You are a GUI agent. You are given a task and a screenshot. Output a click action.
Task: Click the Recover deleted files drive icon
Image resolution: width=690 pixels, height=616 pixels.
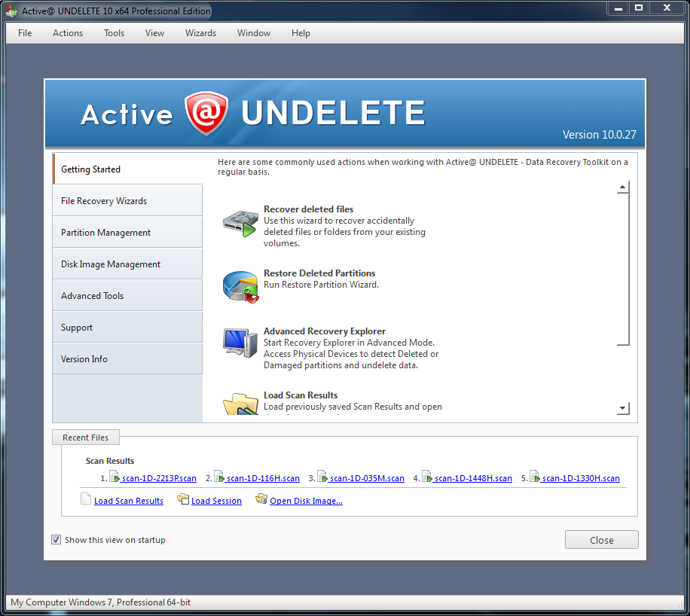[240, 224]
